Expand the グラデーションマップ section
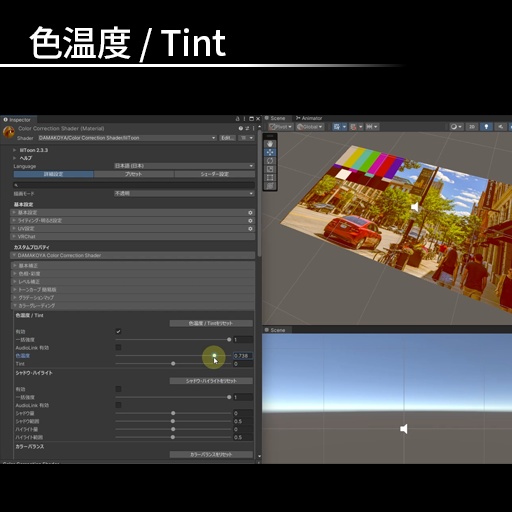Viewport: 512px width, 512px height. (x=133, y=298)
